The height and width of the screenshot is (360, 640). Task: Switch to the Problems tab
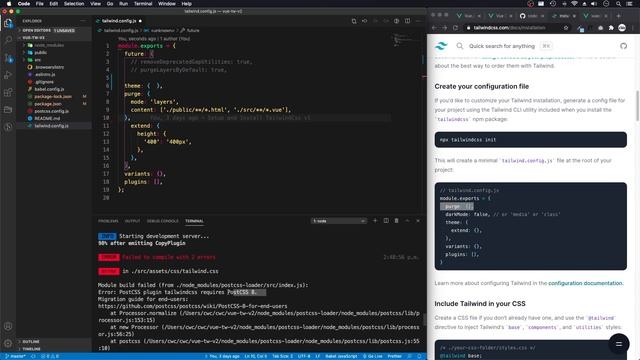click(108, 221)
